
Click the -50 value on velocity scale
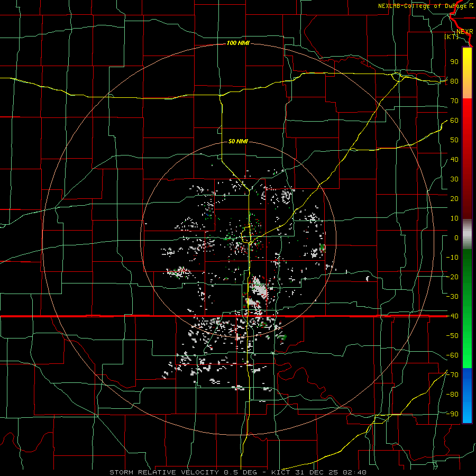tap(452, 336)
